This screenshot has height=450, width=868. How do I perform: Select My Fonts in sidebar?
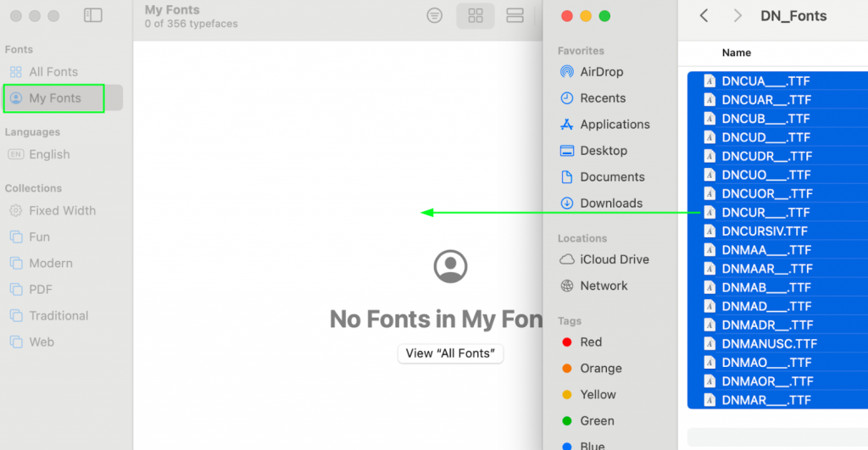click(55, 98)
